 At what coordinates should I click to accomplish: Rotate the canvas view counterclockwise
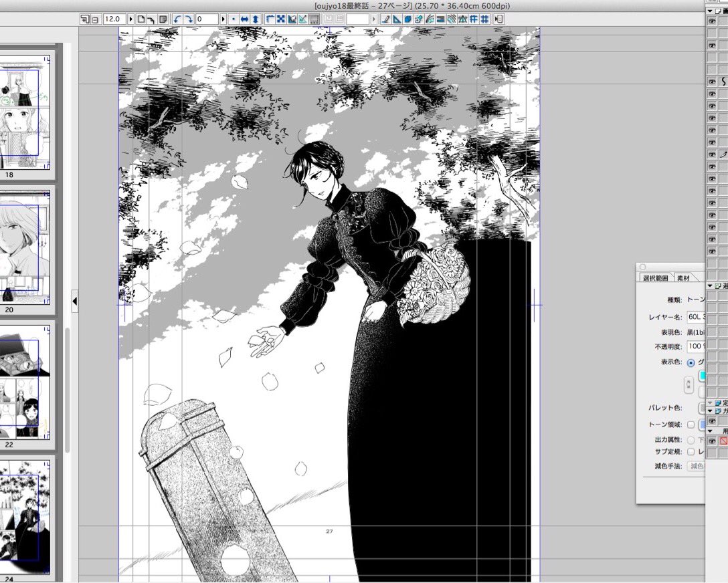[177, 19]
